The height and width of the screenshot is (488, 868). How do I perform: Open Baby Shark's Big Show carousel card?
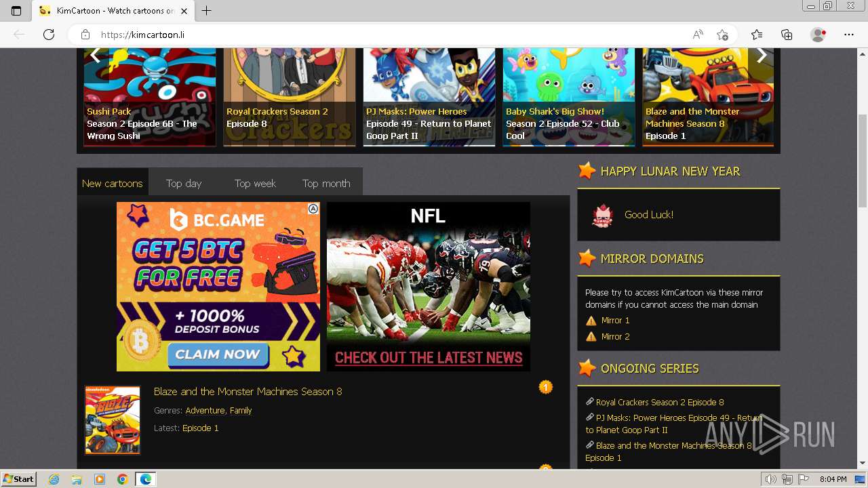tap(569, 96)
